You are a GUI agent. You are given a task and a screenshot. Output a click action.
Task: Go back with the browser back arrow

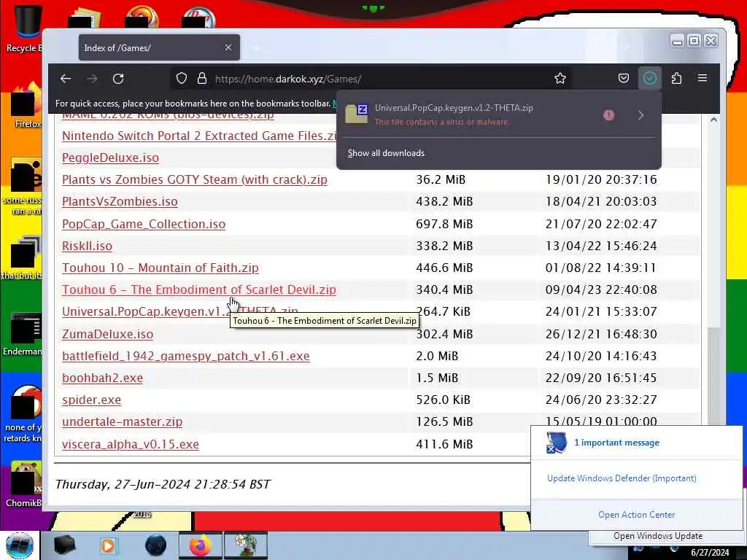click(65, 79)
